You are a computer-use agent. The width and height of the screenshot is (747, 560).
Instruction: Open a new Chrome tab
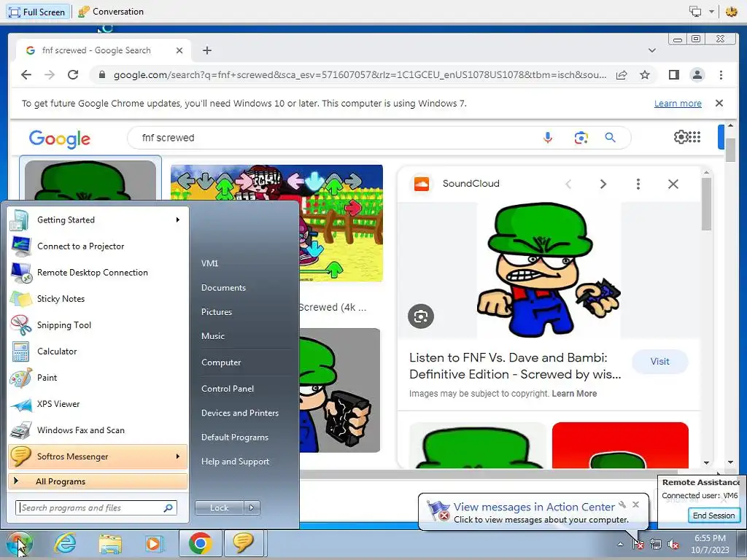click(206, 50)
